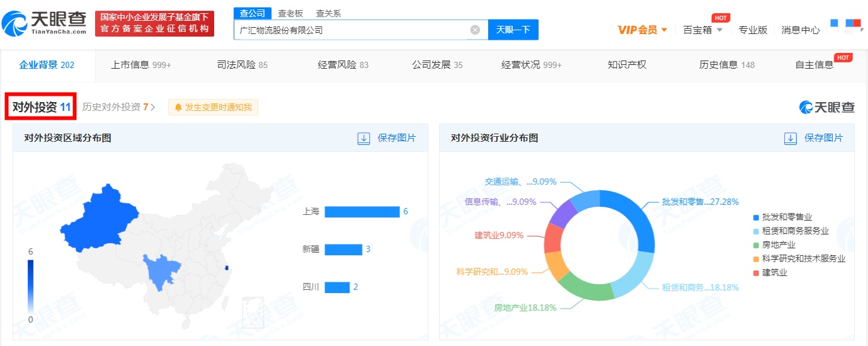The image size is (868, 346).
Task: Click the download icon for the region chart
Action: coord(363,139)
